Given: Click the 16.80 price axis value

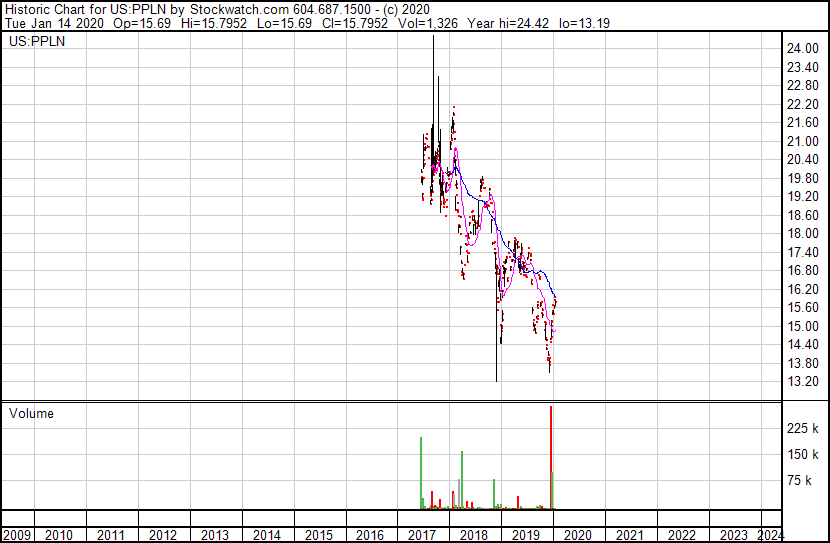Looking at the screenshot, I should click(x=803, y=271).
